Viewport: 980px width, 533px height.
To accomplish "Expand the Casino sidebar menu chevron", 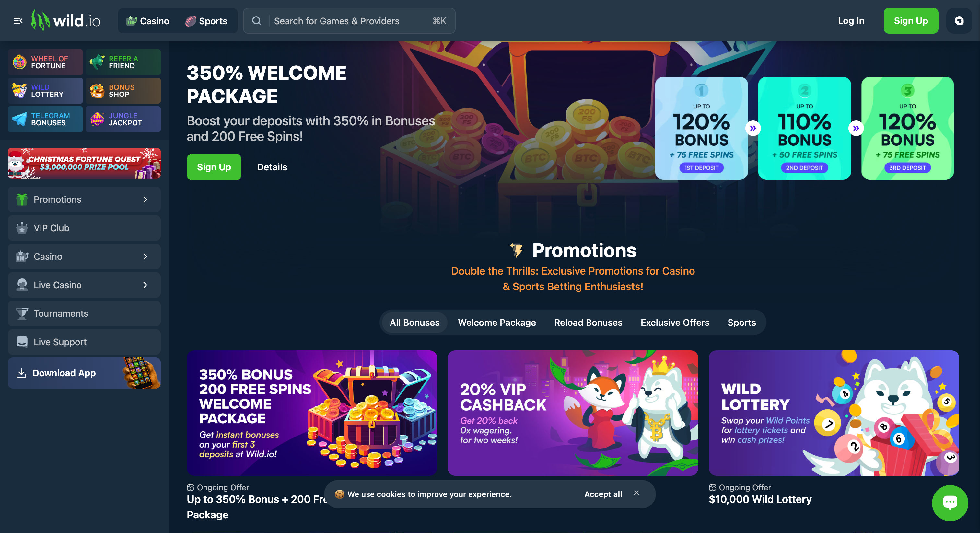I will [x=145, y=256].
